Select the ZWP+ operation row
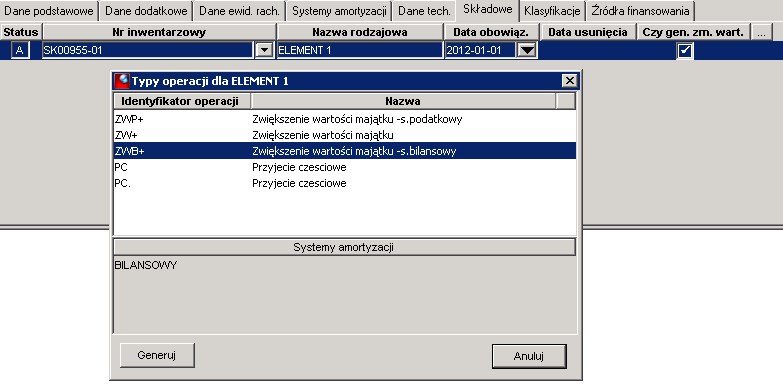783x386 pixels. coord(345,119)
